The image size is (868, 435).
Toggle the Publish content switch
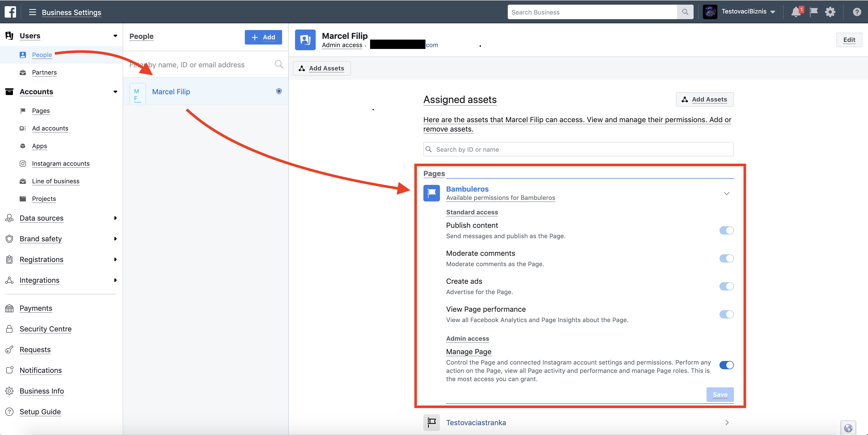click(726, 230)
